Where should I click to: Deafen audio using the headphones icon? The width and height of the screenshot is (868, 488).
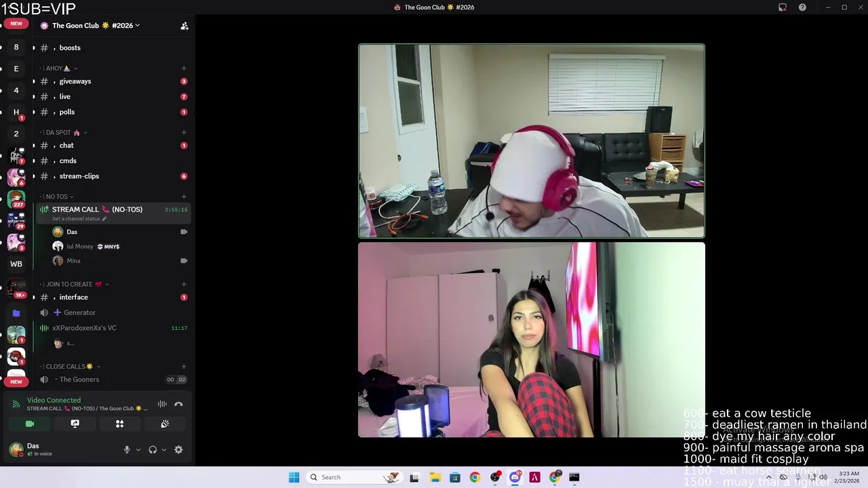(153, 449)
